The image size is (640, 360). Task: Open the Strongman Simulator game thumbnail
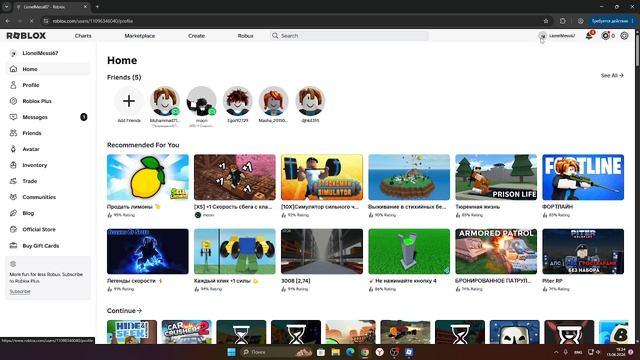click(322, 177)
